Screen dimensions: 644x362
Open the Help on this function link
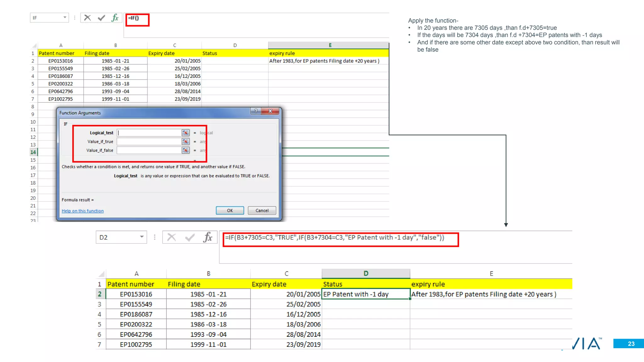click(x=83, y=211)
